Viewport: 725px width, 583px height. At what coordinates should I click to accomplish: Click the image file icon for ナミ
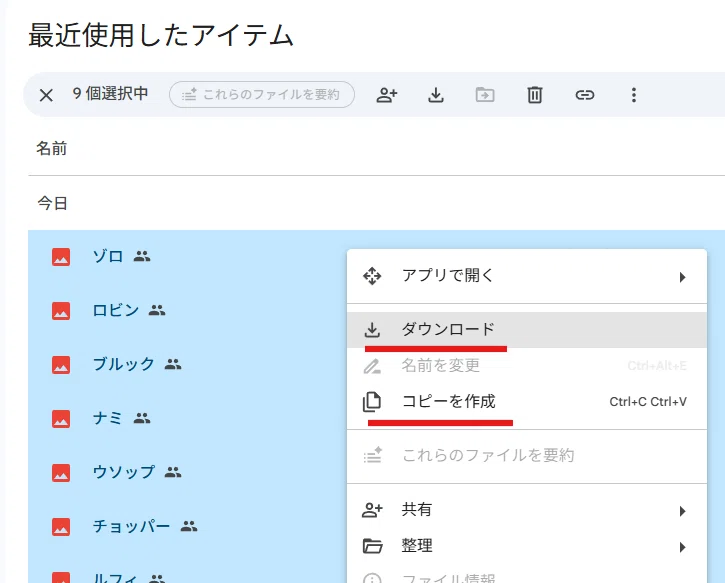[61, 419]
